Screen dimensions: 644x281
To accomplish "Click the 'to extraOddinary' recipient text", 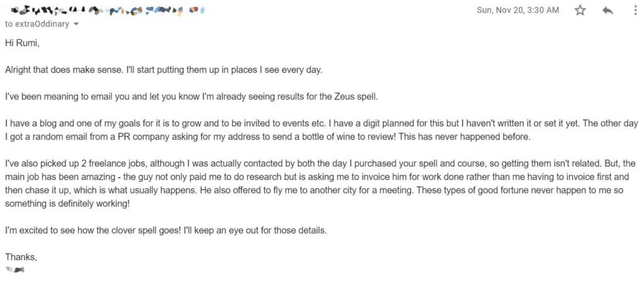I will pyautogui.click(x=37, y=24).
